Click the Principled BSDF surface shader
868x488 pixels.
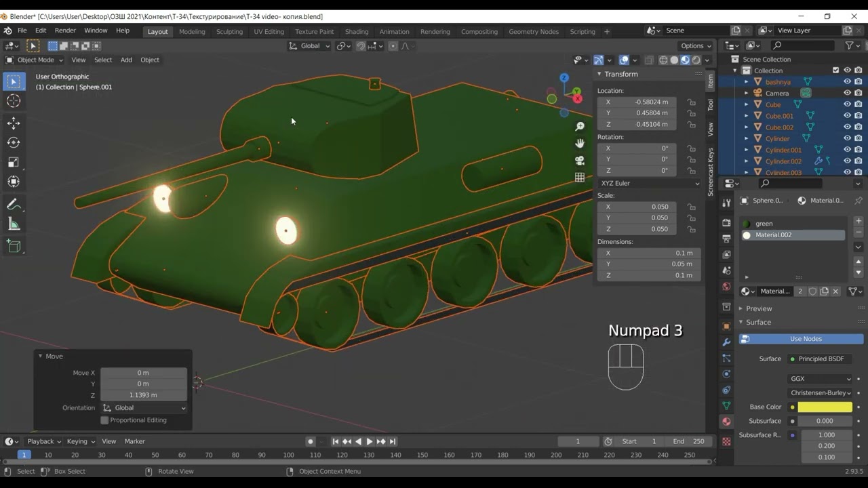(x=821, y=359)
